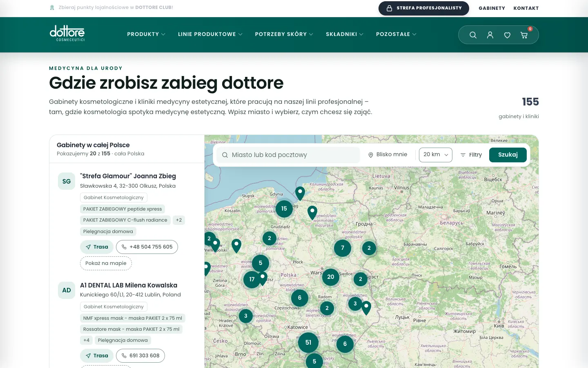Click Trasa for A1 DENTAL LAB
Image resolution: width=588 pixels, height=368 pixels.
click(x=97, y=356)
